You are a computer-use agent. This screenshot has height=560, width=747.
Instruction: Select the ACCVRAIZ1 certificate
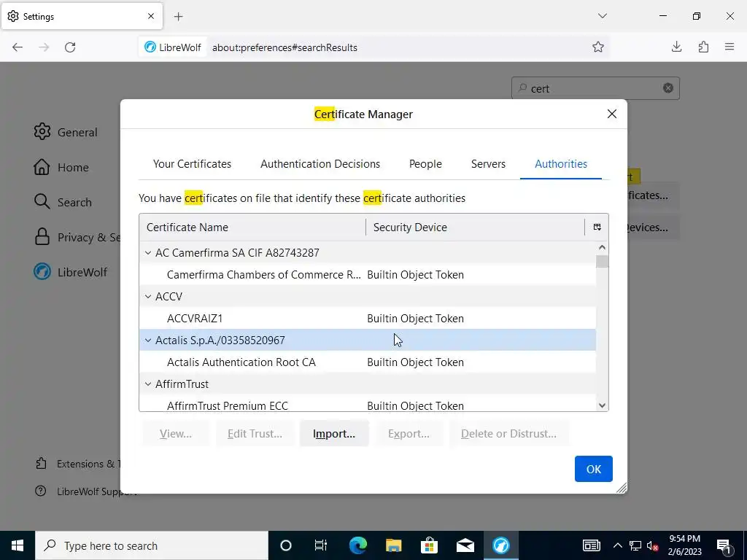click(x=368, y=319)
